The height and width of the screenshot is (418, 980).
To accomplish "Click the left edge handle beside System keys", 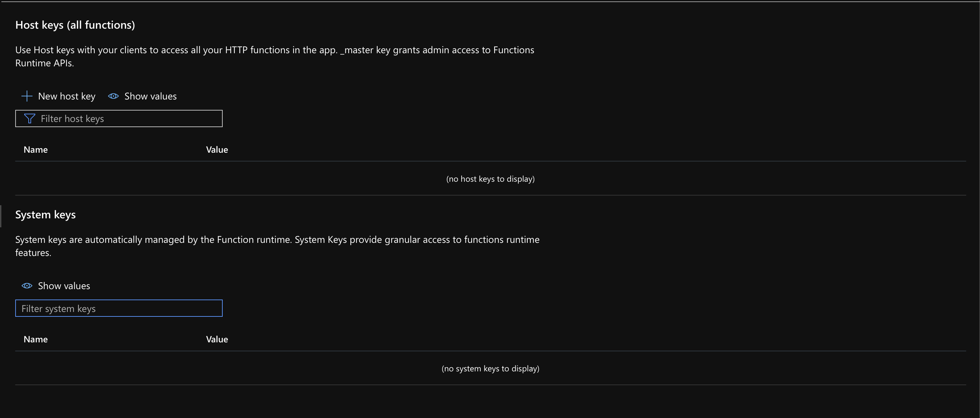I will coord(1,216).
